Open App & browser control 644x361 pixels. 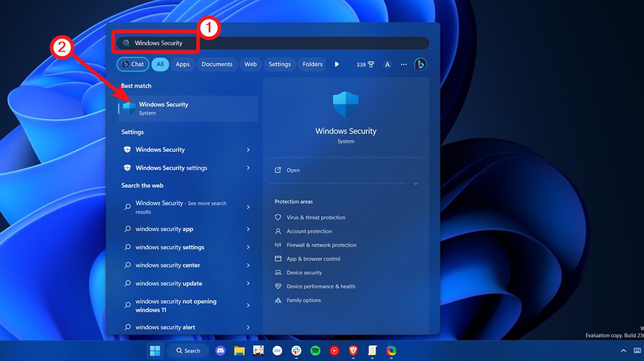pos(313,259)
